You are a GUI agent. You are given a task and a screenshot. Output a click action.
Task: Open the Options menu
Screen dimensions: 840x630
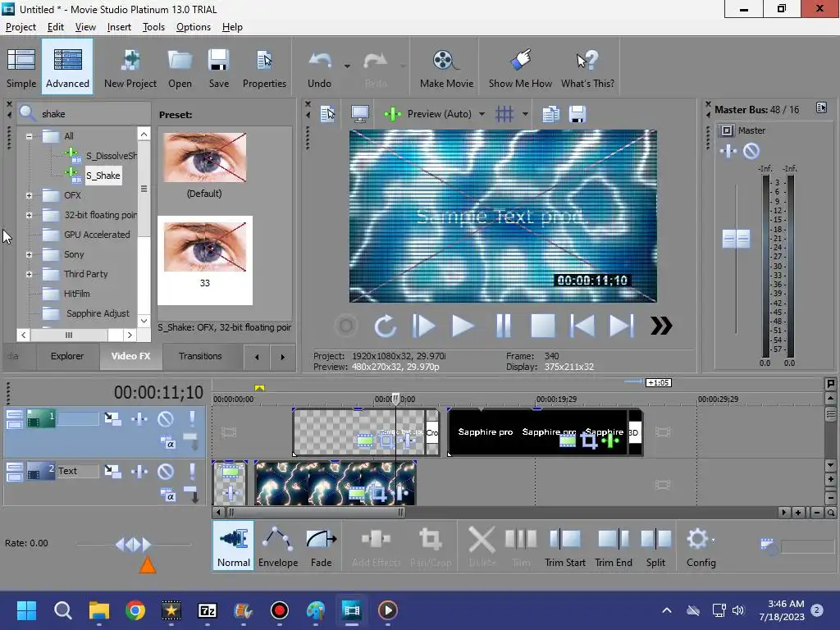tap(194, 27)
